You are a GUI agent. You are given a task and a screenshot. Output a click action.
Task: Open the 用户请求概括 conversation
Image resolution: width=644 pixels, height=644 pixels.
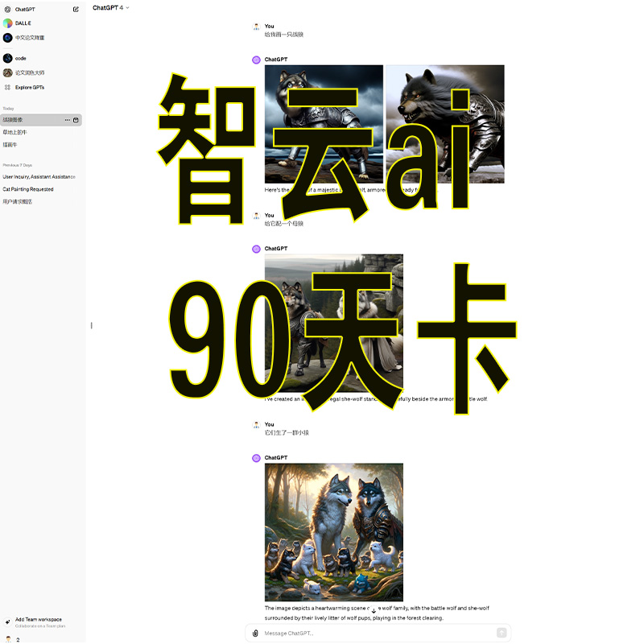tap(17, 202)
